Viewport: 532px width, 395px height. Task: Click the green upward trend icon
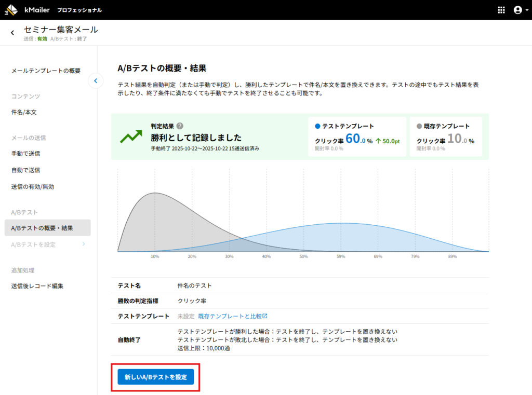(x=131, y=137)
